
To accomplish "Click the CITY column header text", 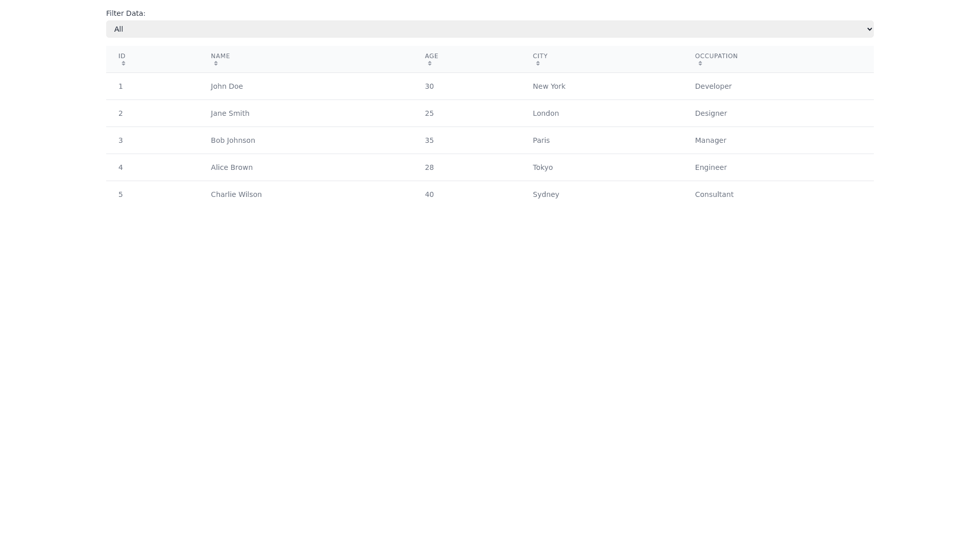I will (540, 56).
